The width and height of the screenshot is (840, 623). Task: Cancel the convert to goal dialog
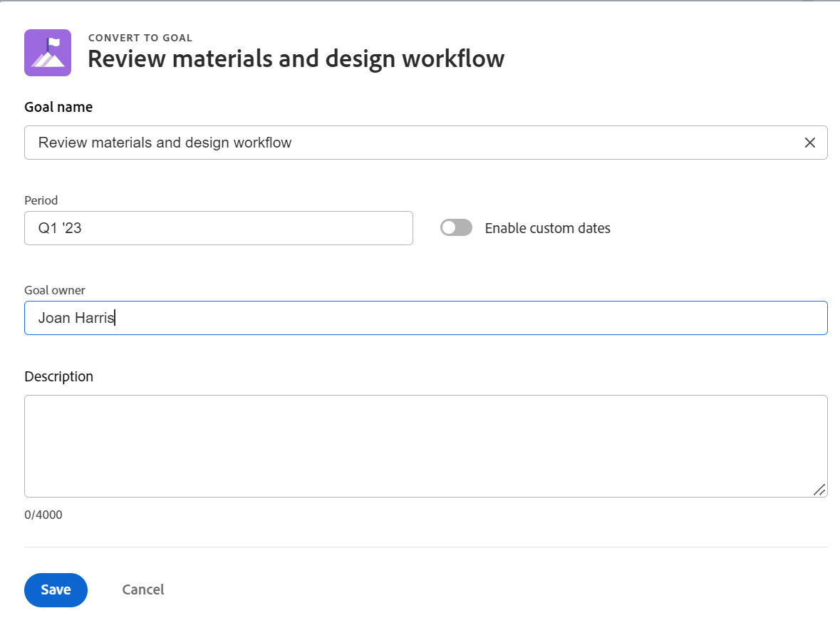pos(143,589)
